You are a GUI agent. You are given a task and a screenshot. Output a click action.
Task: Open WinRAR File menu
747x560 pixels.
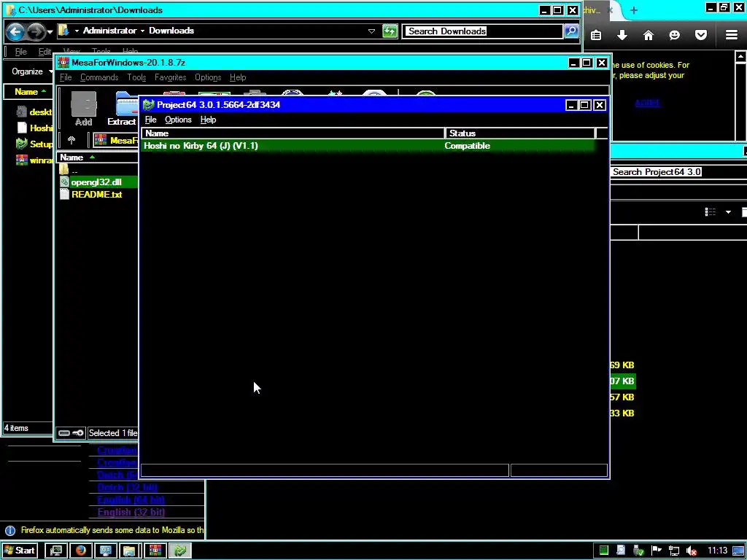tap(66, 77)
